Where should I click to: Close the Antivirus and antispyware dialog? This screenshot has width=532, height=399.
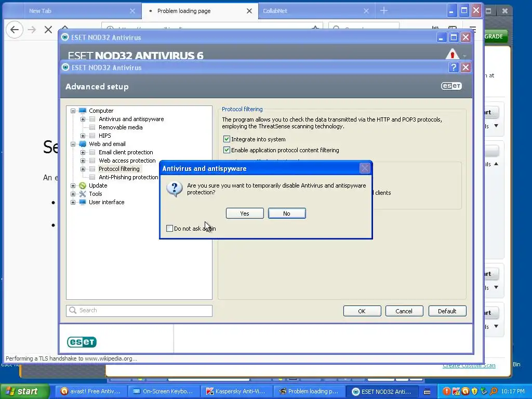tap(365, 168)
